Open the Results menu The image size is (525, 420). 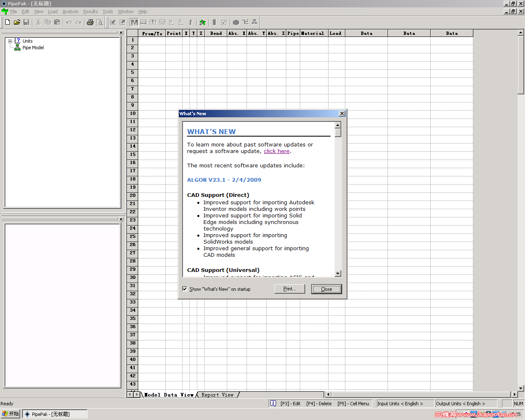pyautogui.click(x=91, y=11)
